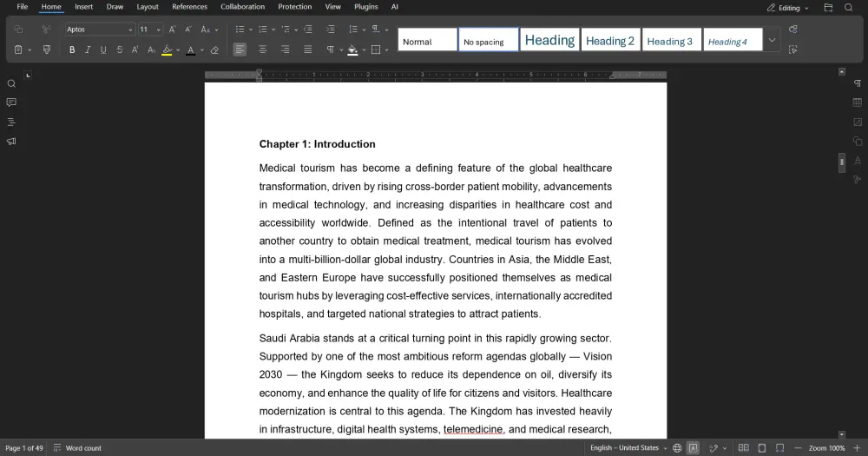The image size is (868, 456).
Task: Toggle strikethrough formatting
Action: pyautogui.click(x=120, y=50)
